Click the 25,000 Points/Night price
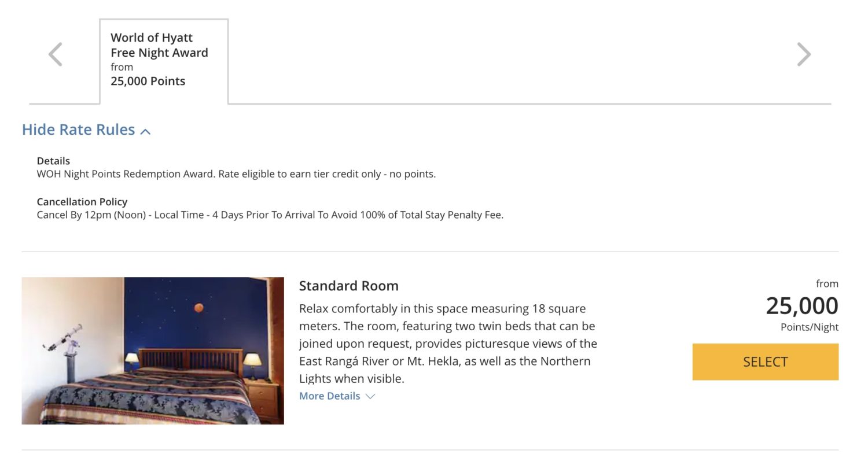This screenshot has width=868, height=465. tap(801, 305)
